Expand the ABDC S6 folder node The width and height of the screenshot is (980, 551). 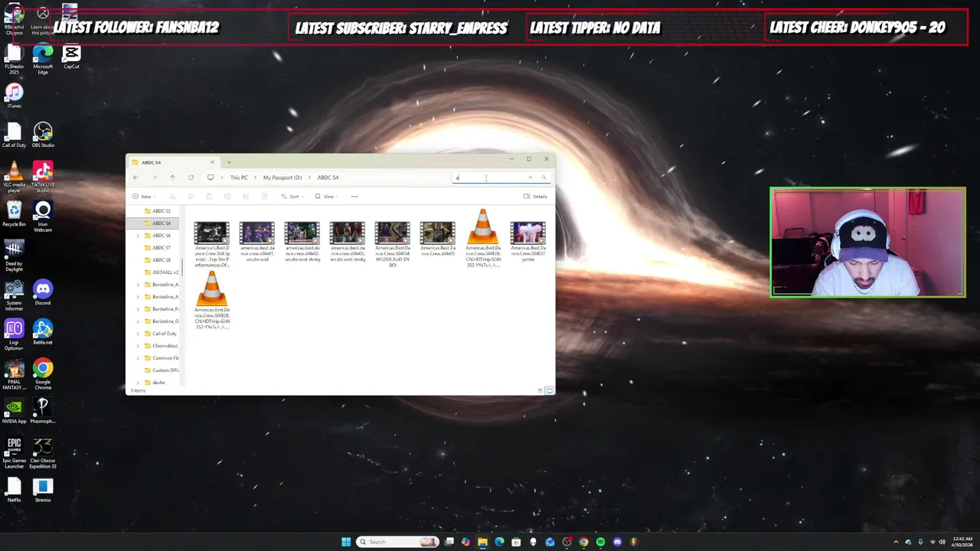[x=139, y=236]
